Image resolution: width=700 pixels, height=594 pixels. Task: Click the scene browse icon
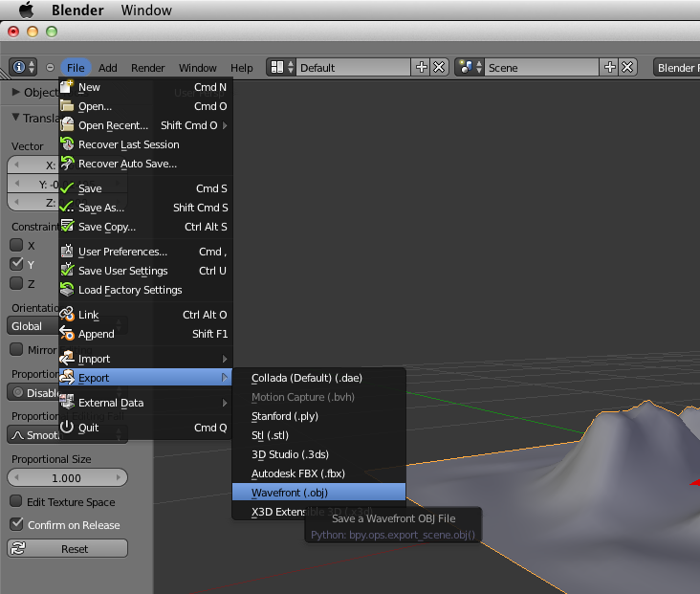470,68
